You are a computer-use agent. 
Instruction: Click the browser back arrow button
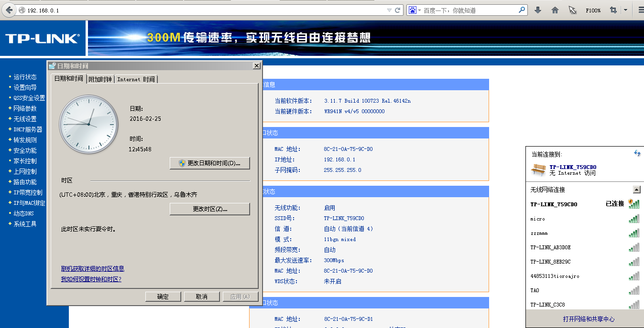[9, 10]
